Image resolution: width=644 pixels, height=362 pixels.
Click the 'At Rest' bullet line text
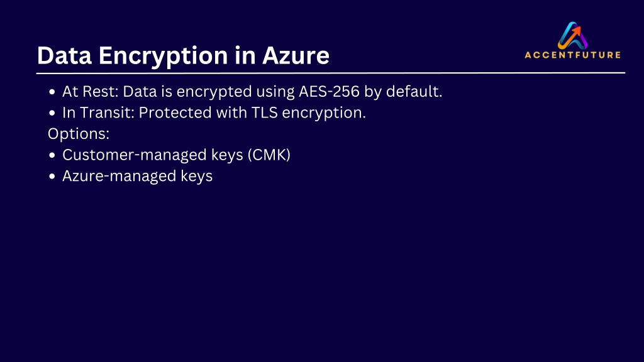tap(252, 92)
